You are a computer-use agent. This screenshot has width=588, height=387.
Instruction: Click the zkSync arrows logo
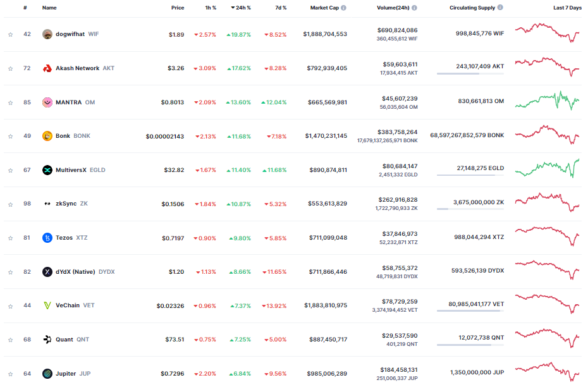pos(47,204)
